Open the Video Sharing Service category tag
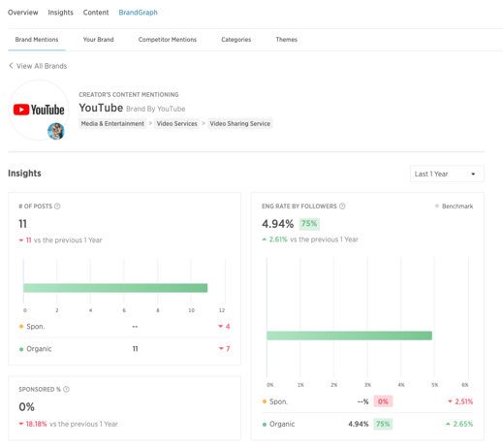Screen dimensions: 503x448 coord(239,123)
